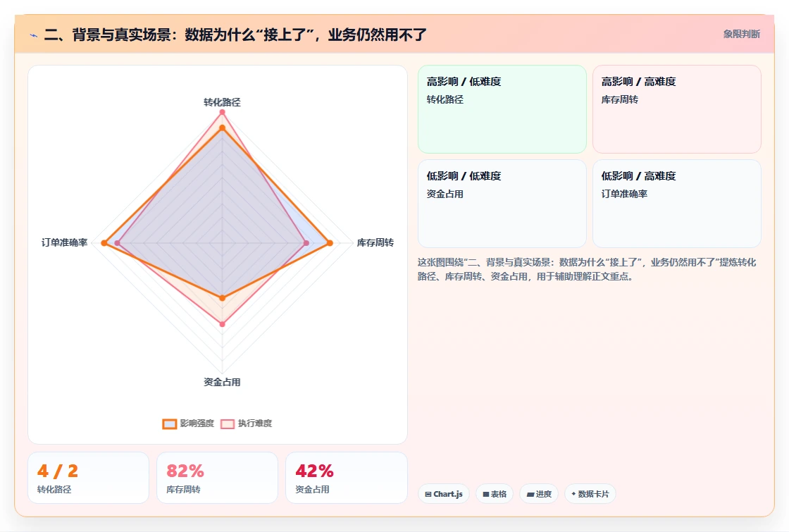Toggle the 执行难度 dataset via its legend label

click(254, 423)
